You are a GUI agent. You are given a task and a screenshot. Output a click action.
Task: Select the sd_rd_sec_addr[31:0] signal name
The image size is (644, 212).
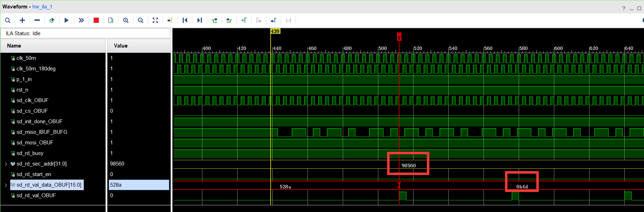pos(42,164)
